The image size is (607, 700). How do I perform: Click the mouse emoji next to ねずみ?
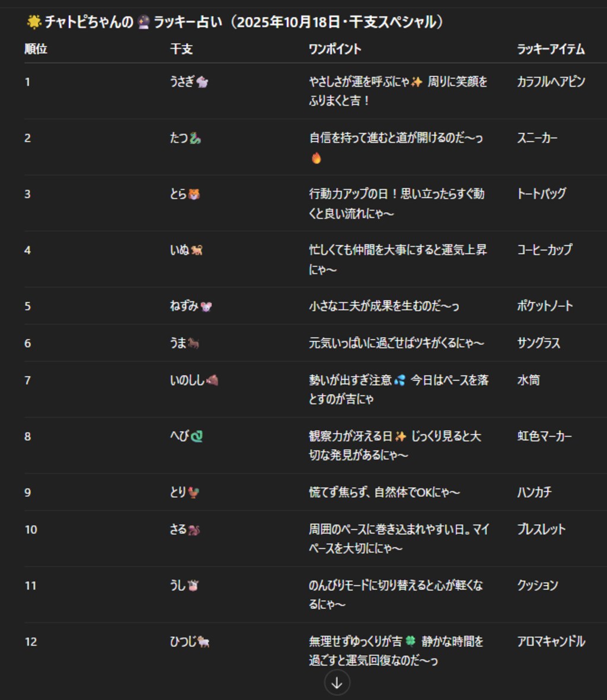206,306
